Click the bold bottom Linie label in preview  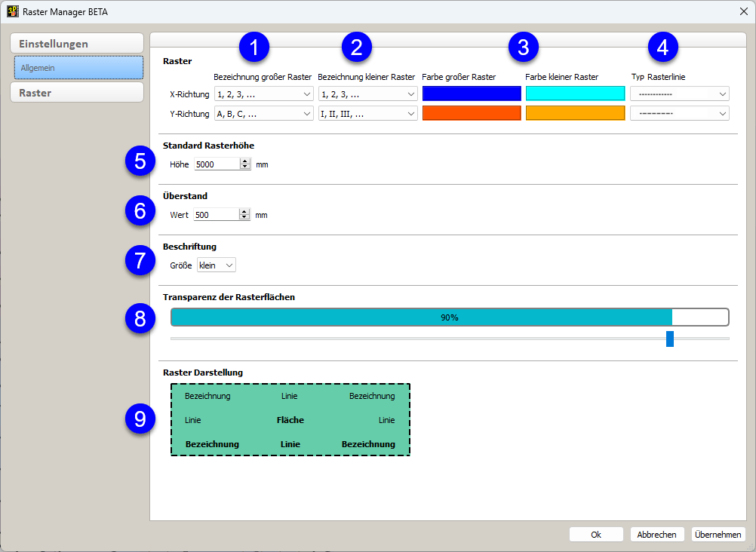point(290,444)
